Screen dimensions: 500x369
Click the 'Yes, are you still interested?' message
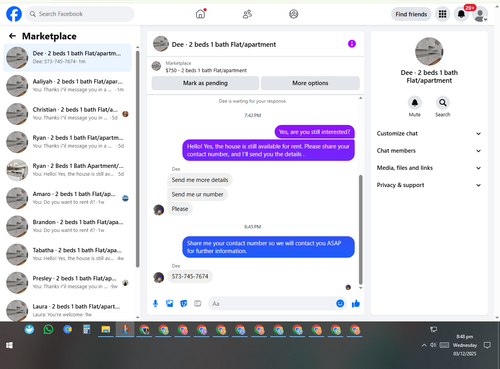click(314, 132)
